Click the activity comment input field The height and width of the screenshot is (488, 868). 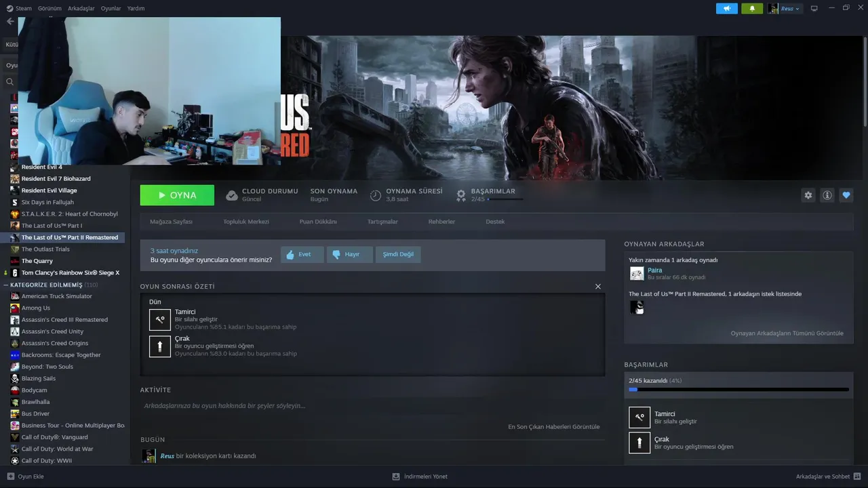pos(372,406)
